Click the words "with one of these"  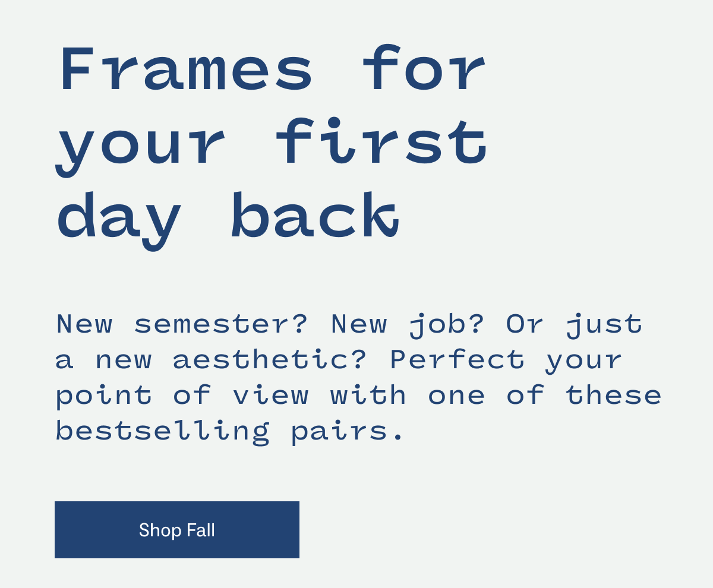click(x=496, y=396)
